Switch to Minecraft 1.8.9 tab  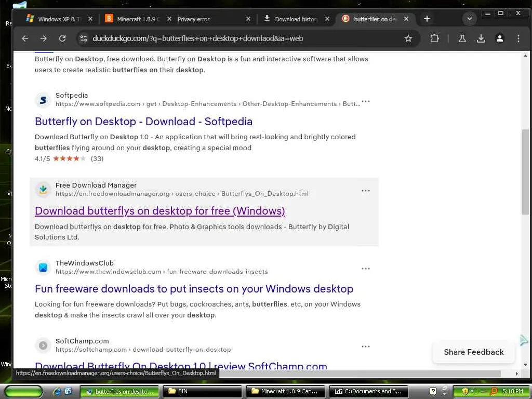pos(137,19)
